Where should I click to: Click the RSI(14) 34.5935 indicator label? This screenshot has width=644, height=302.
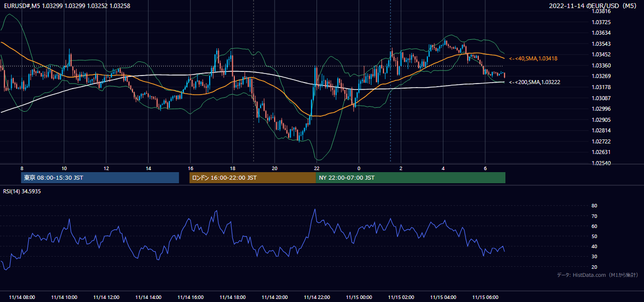click(22, 191)
